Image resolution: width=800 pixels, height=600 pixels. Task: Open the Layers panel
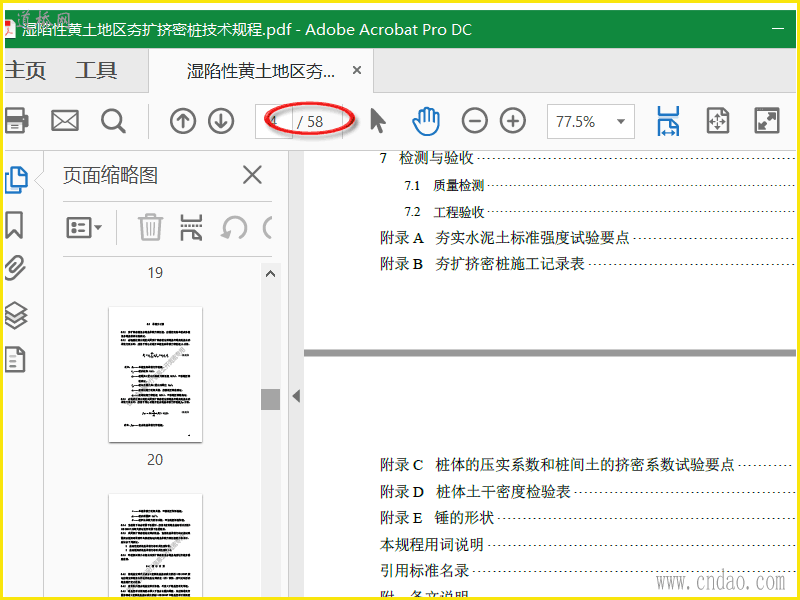click(16, 315)
